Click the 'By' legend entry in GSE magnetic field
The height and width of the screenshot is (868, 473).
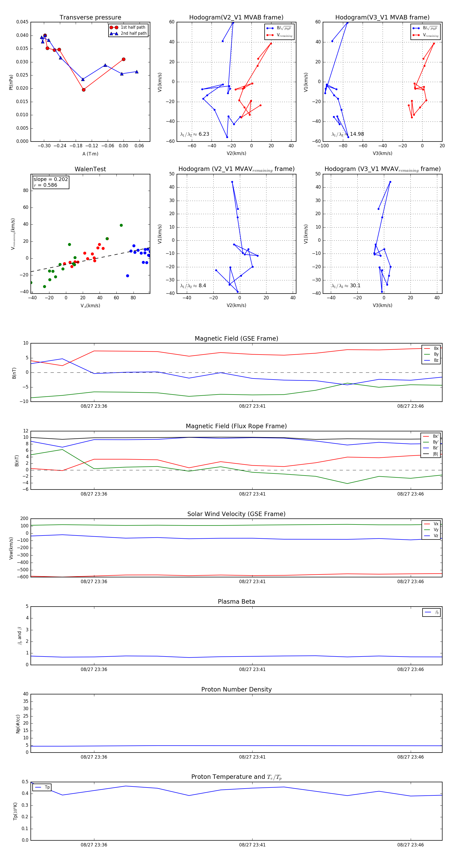point(431,354)
